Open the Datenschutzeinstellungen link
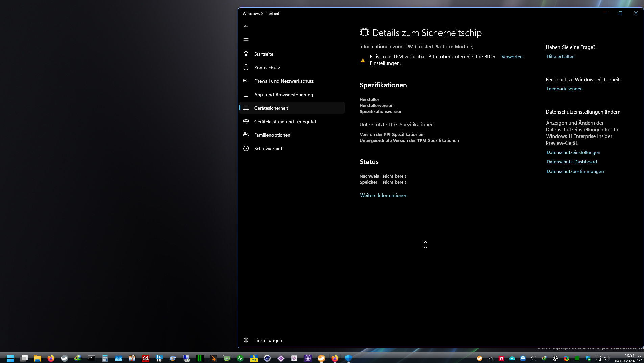Viewport: 644px width, 363px height. click(573, 152)
